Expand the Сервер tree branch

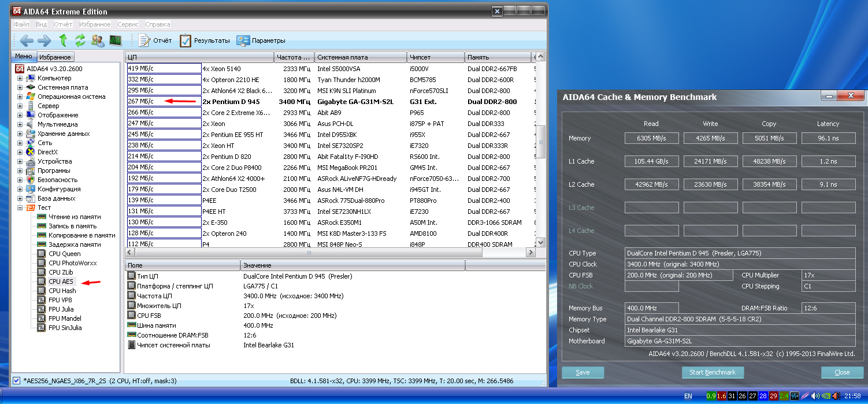coord(20,106)
